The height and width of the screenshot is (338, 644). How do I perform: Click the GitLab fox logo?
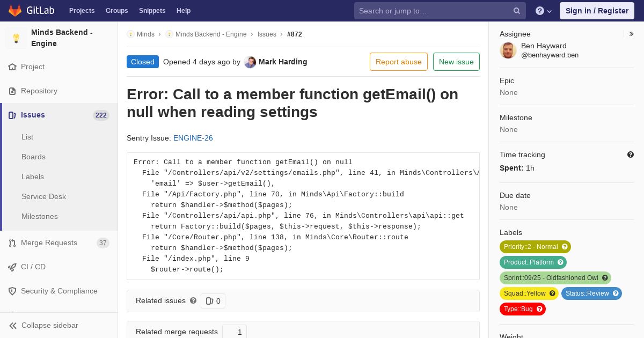coord(15,11)
